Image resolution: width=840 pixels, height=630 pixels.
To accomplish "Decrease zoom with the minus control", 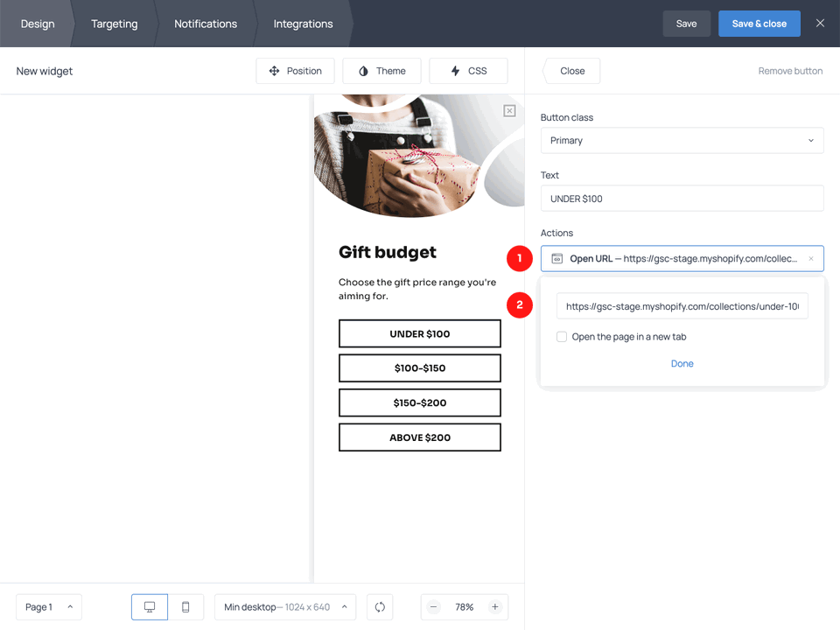I will (433, 606).
